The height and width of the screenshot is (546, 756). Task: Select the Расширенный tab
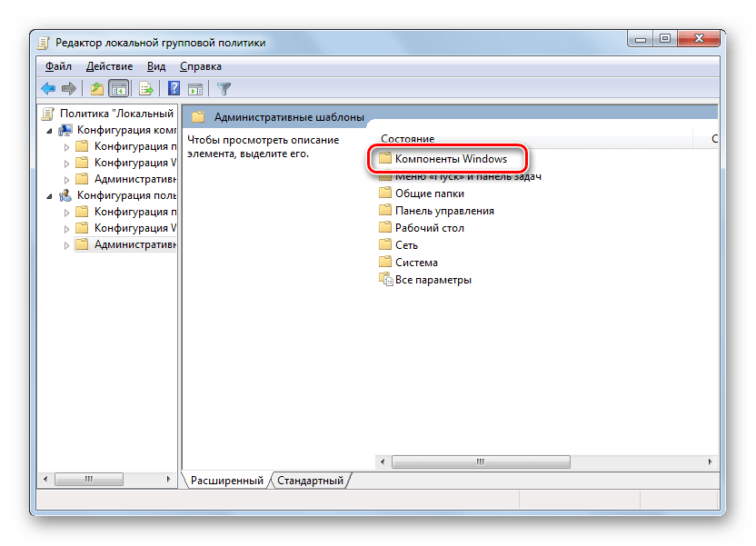click(227, 480)
